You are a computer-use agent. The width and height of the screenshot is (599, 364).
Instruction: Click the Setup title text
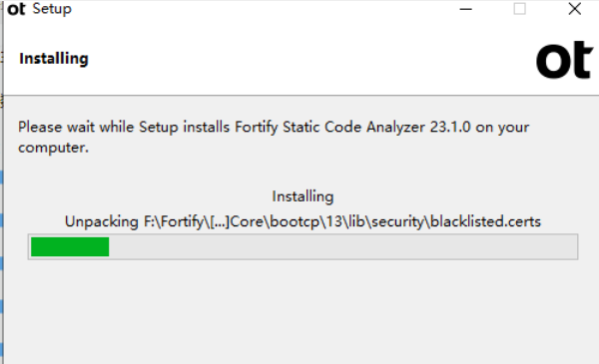tap(52, 9)
